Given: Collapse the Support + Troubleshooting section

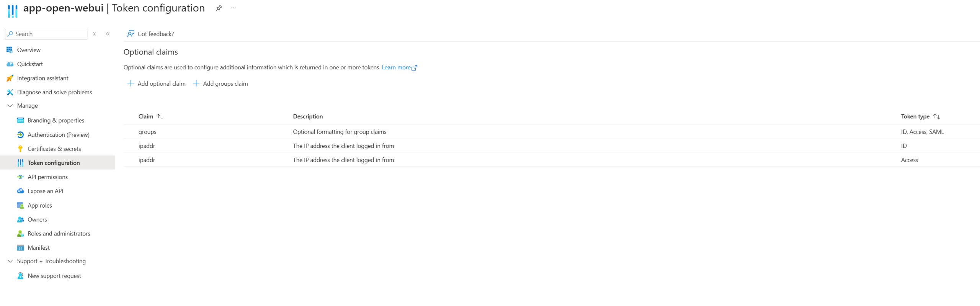Looking at the screenshot, I should (10, 261).
